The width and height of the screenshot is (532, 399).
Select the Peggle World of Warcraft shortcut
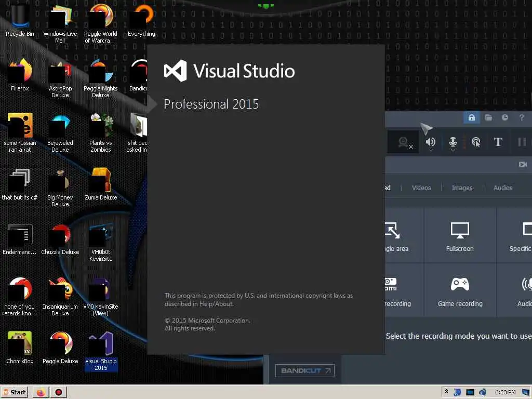coord(100,23)
